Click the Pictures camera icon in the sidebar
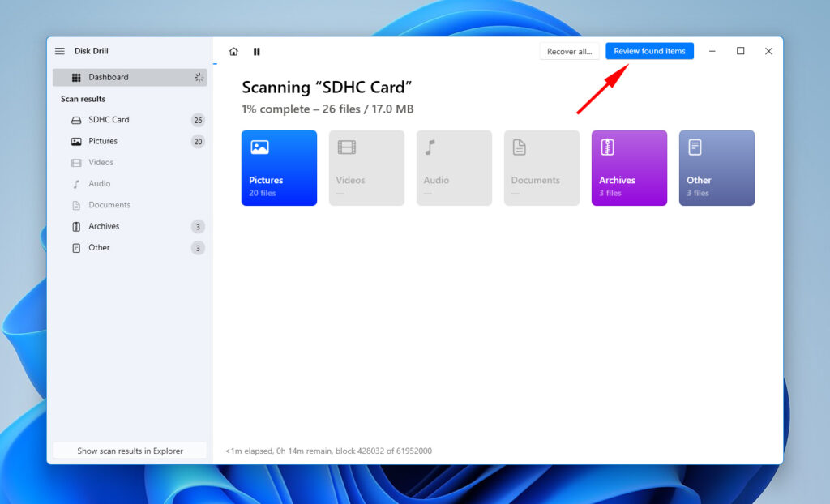The width and height of the screenshot is (830, 504). (75, 141)
